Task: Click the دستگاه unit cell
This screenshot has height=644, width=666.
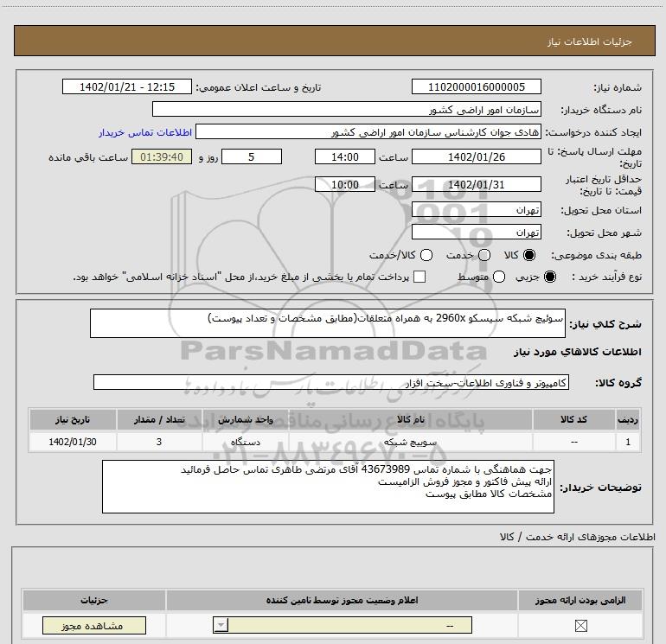Action: coord(246,442)
